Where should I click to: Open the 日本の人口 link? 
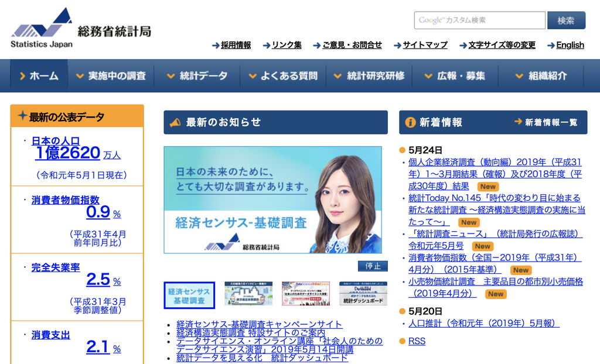(56, 140)
